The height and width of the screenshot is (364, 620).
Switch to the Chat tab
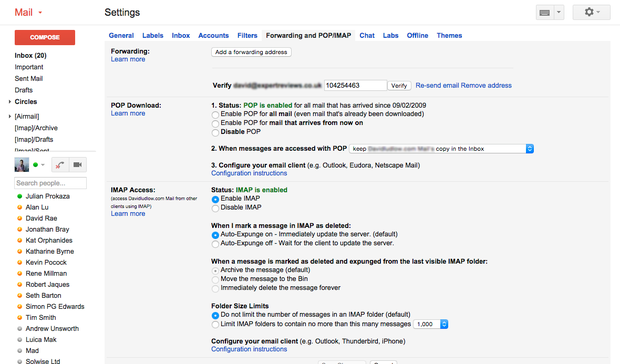tap(367, 36)
